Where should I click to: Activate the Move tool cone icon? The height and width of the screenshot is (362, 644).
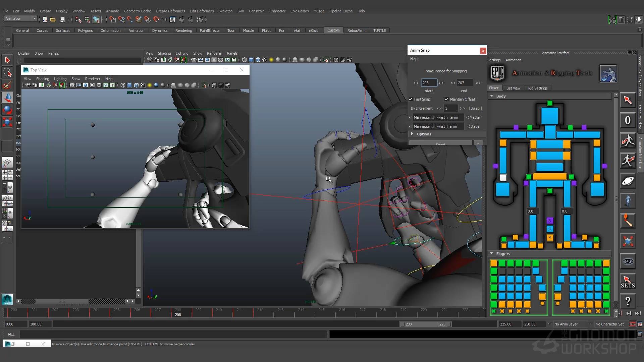coord(7,97)
